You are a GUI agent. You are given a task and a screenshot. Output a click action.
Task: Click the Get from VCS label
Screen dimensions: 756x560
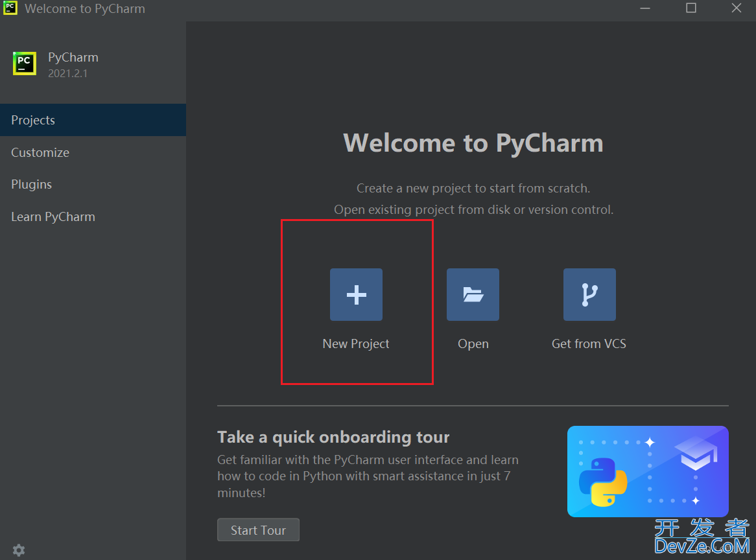tap(589, 344)
